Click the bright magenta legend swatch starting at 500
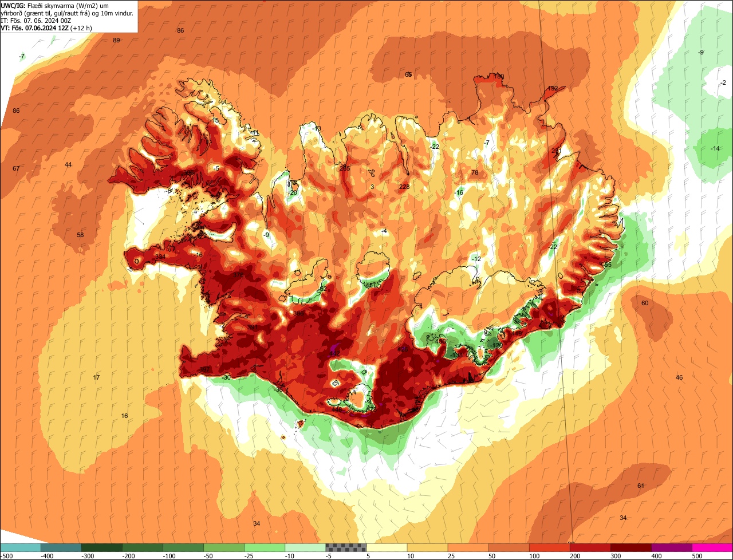Viewport: 733px width, 560px height. [712, 547]
